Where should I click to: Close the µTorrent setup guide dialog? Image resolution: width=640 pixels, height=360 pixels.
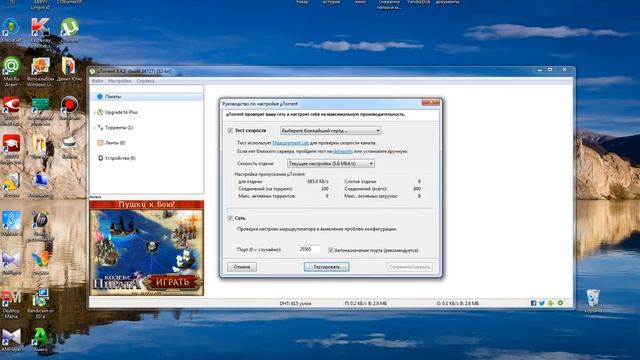click(430, 103)
